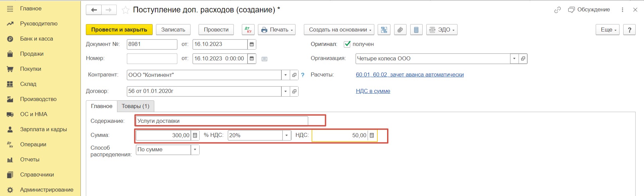Open attached files paperclip icon

coord(400,30)
